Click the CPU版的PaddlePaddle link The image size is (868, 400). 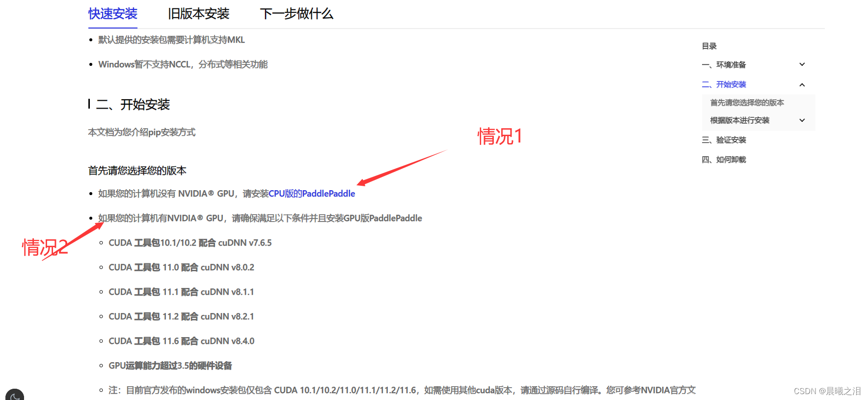(312, 194)
